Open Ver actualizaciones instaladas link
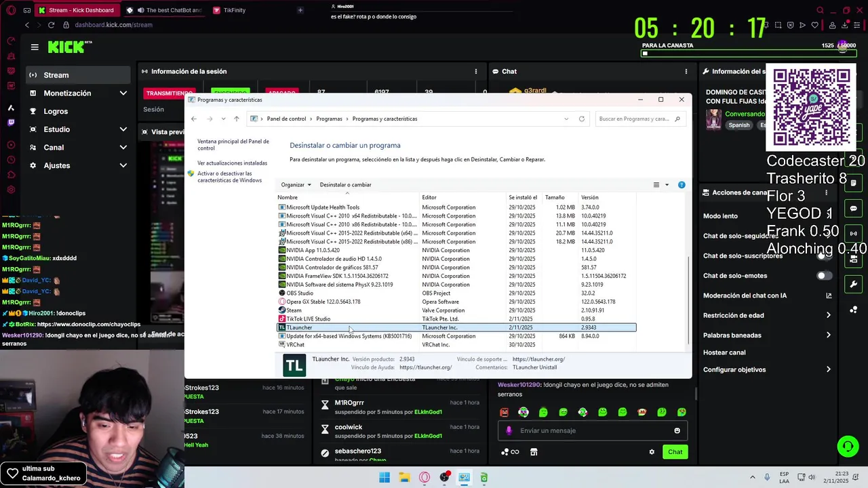Viewport: 868px width, 488px height. [232, 163]
